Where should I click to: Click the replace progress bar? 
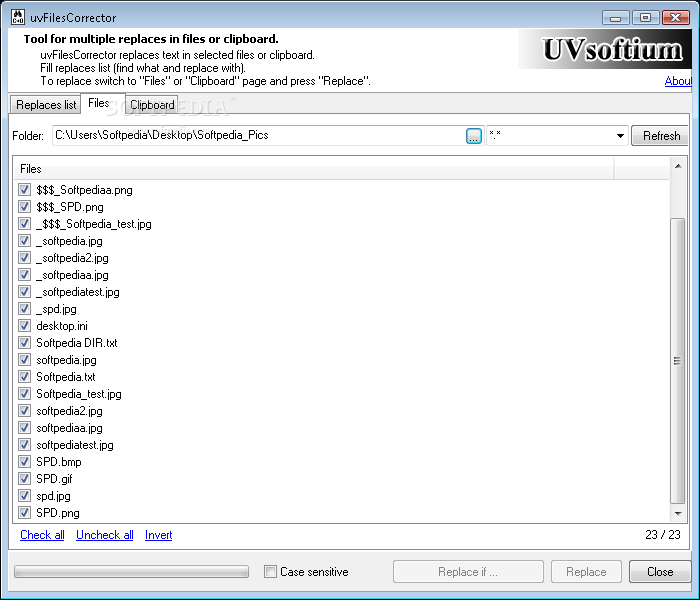(131, 572)
